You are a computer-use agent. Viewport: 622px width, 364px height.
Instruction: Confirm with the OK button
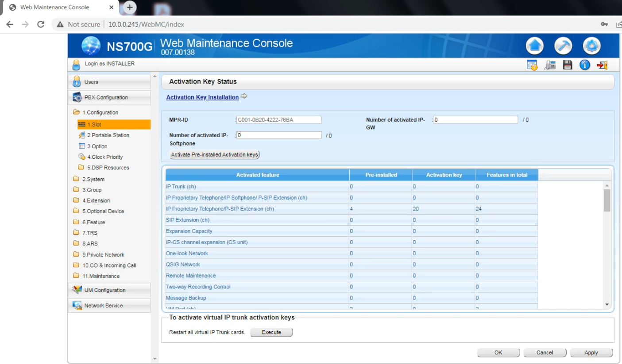(x=498, y=353)
